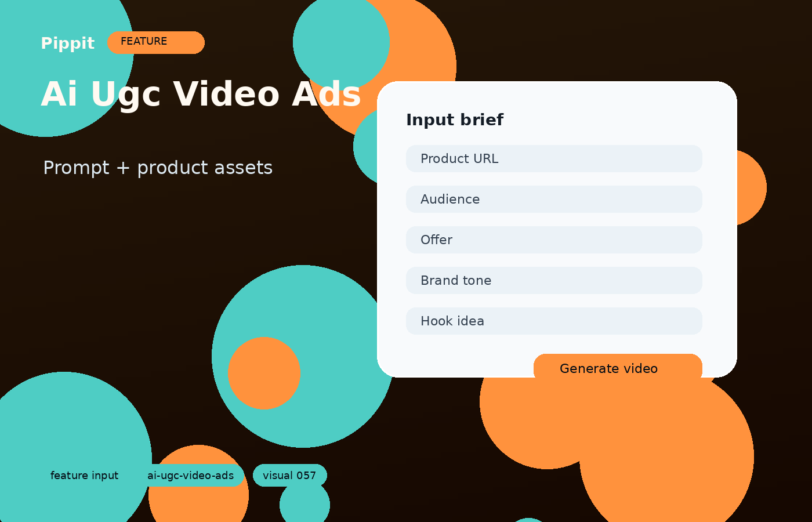Select the Brand tone field
Viewport: 812px width, 522px height.
[554, 280]
